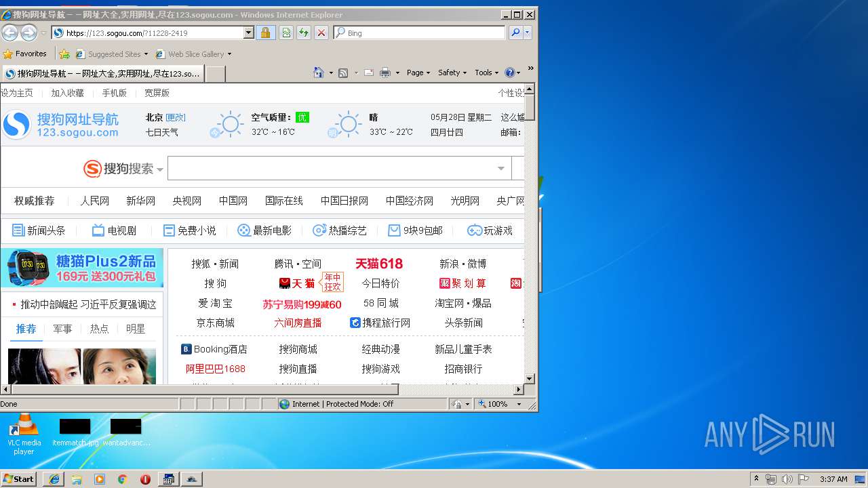This screenshot has height=488, width=868.
Task: Open the Help question mark icon
Action: coord(510,73)
